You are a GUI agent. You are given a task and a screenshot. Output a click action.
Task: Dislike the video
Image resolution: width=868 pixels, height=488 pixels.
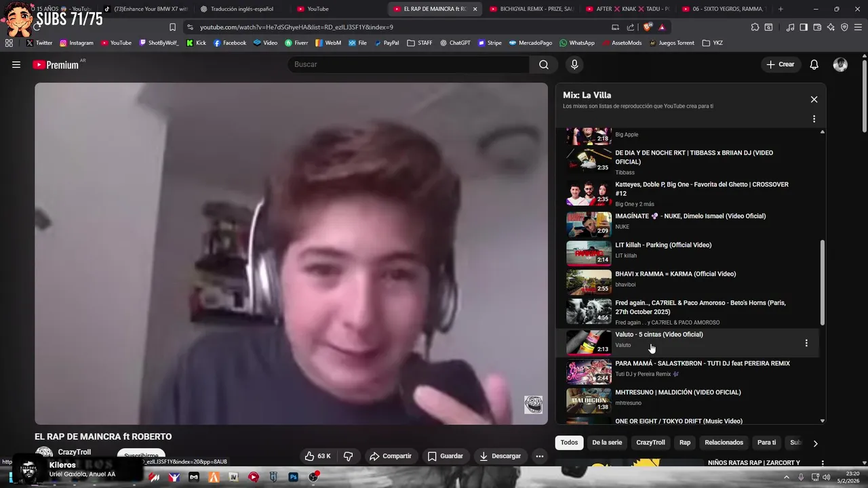click(x=348, y=456)
